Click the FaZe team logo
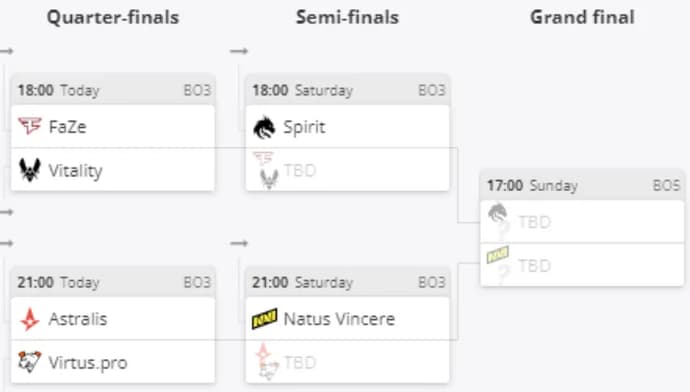 coord(29,126)
